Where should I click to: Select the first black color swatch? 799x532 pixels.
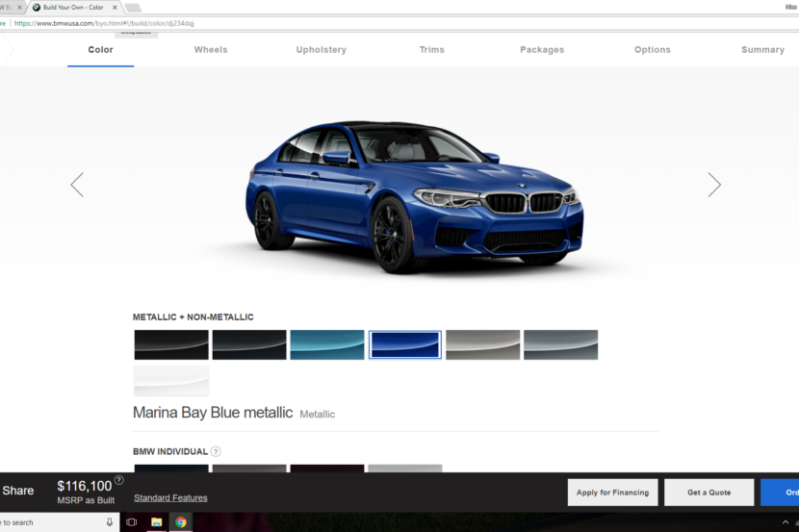pyautogui.click(x=171, y=344)
